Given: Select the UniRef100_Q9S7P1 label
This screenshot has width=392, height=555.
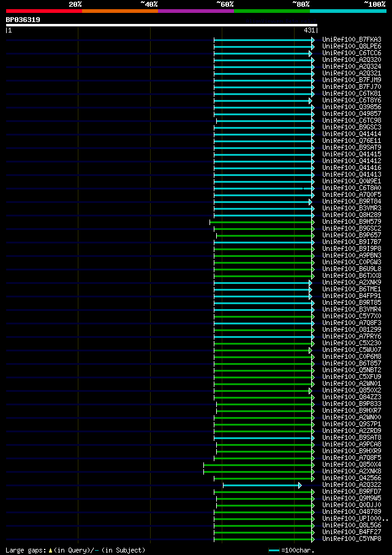Looking at the screenshot, I should (352, 424).
